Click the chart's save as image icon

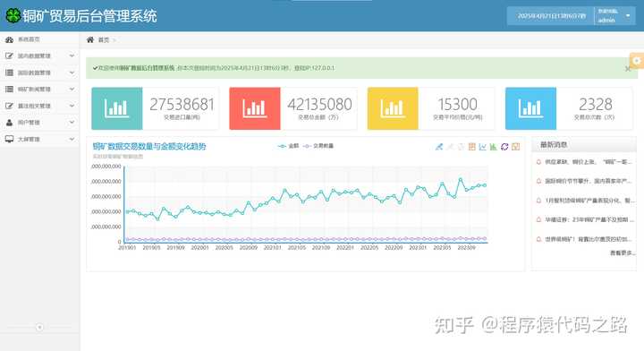[x=516, y=147]
